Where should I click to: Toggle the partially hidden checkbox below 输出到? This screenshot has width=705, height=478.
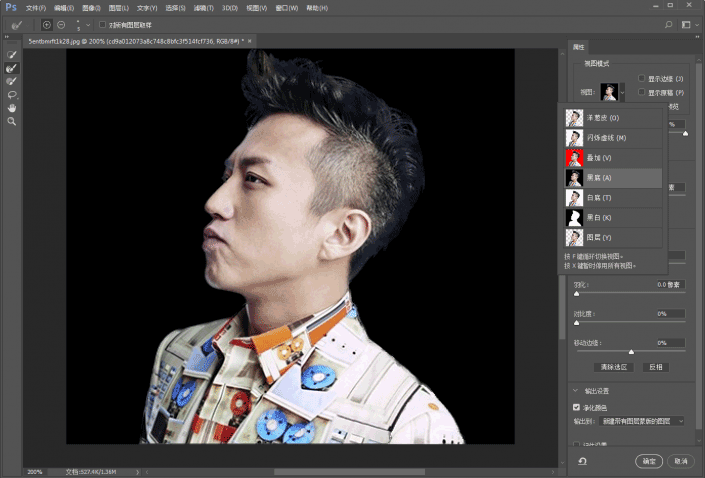pos(576,444)
